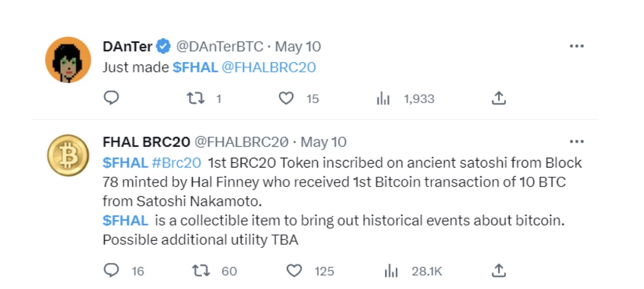The image size is (644, 289).
Task: Share DAnTer's tweet
Action: pyautogui.click(x=499, y=98)
